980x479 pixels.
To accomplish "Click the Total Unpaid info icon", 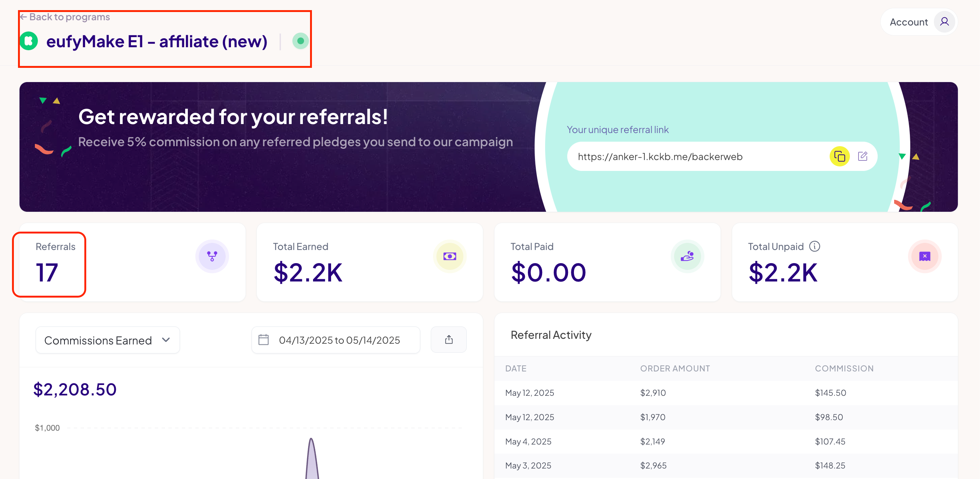I will click(815, 247).
